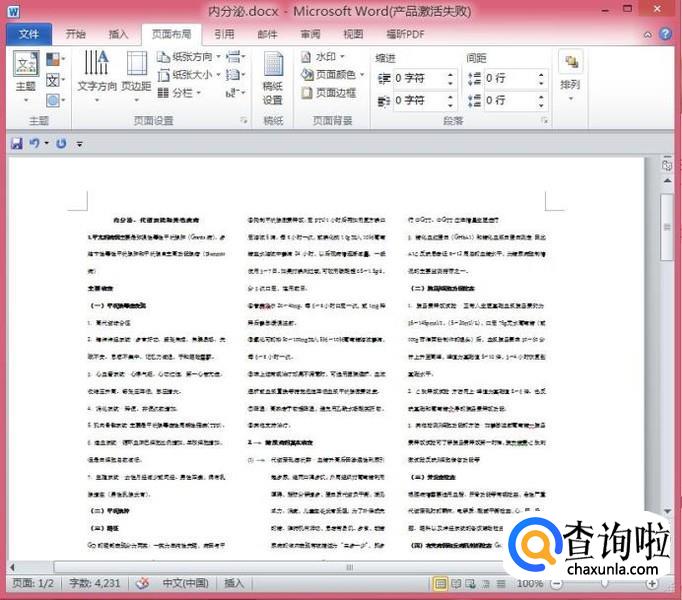Switch to Print Layout view button

441,583
